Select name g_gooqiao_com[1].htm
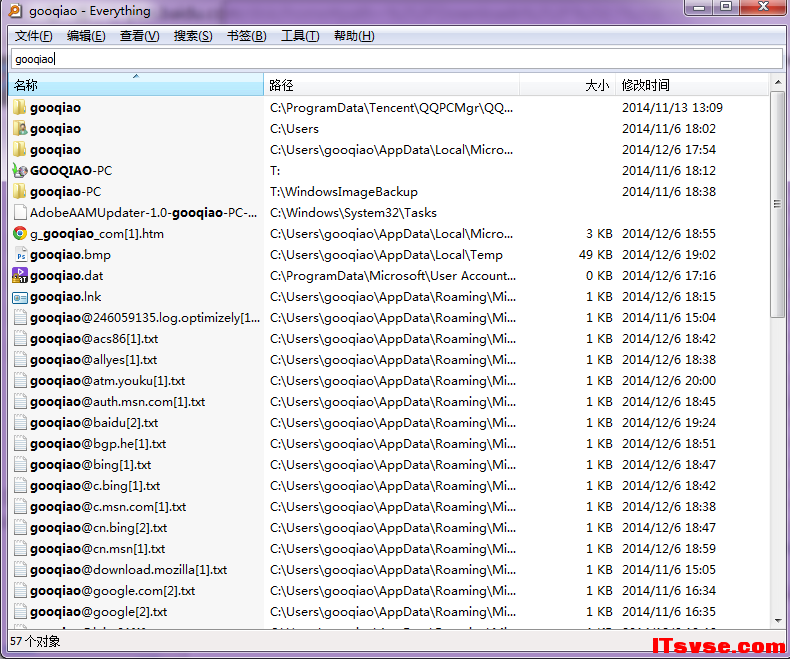The image size is (790, 659). pyautogui.click(x=97, y=234)
